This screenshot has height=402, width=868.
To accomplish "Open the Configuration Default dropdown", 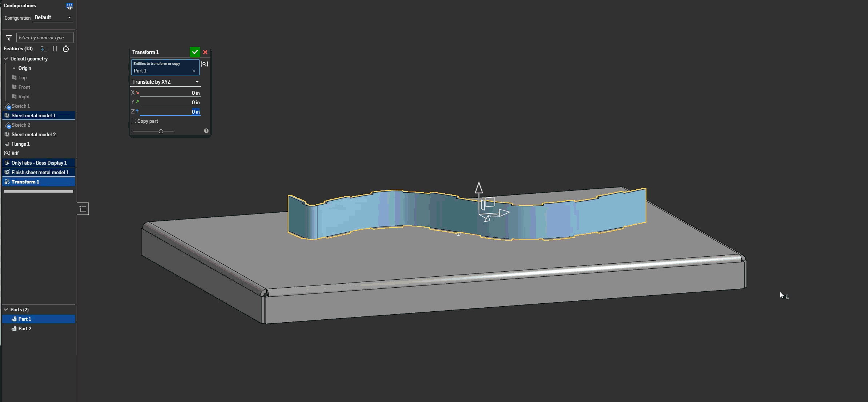I will pos(53,17).
